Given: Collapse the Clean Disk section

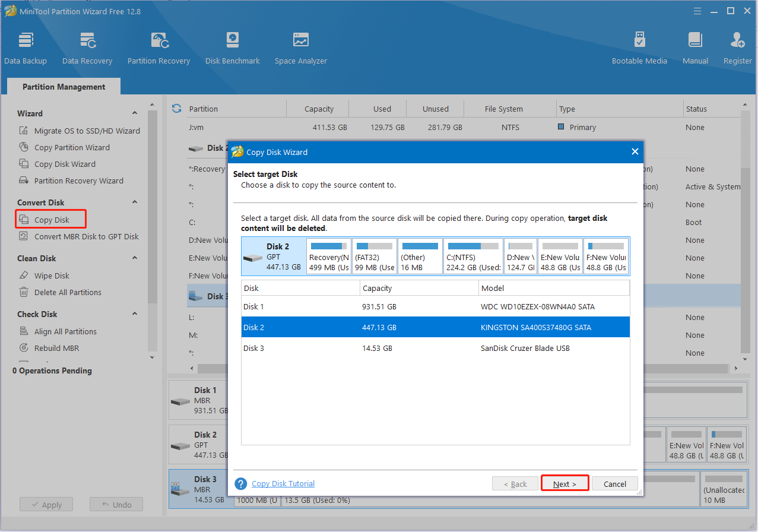Looking at the screenshot, I should (135, 258).
